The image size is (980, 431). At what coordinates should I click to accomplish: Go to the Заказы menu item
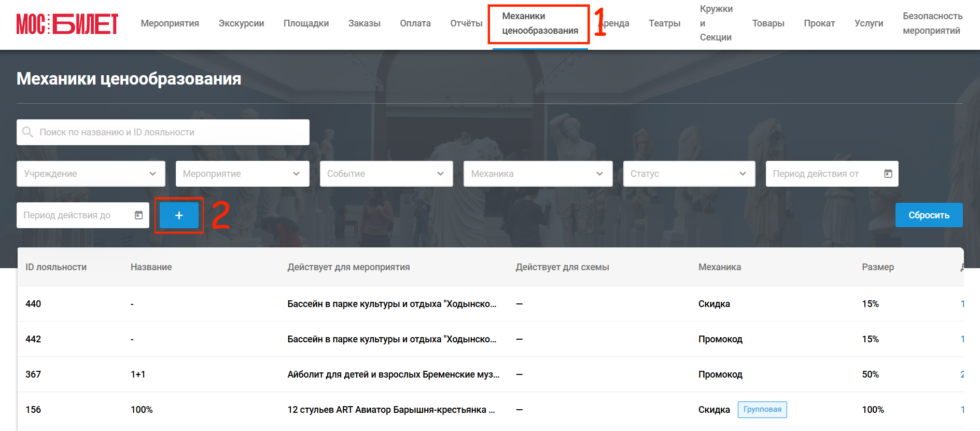365,23
